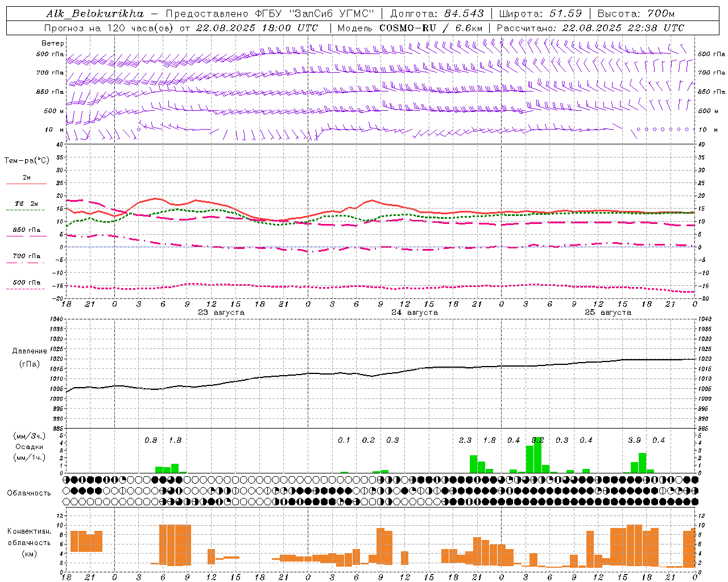Screen dimensions: 728x582
Task: Click 'Прогноз на 120 часа(ов)' forecast start text
Action: [x=109, y=28]
